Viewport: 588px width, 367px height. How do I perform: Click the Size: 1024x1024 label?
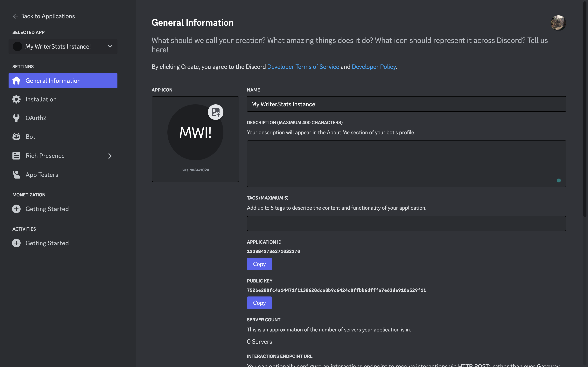click(195, 170)
